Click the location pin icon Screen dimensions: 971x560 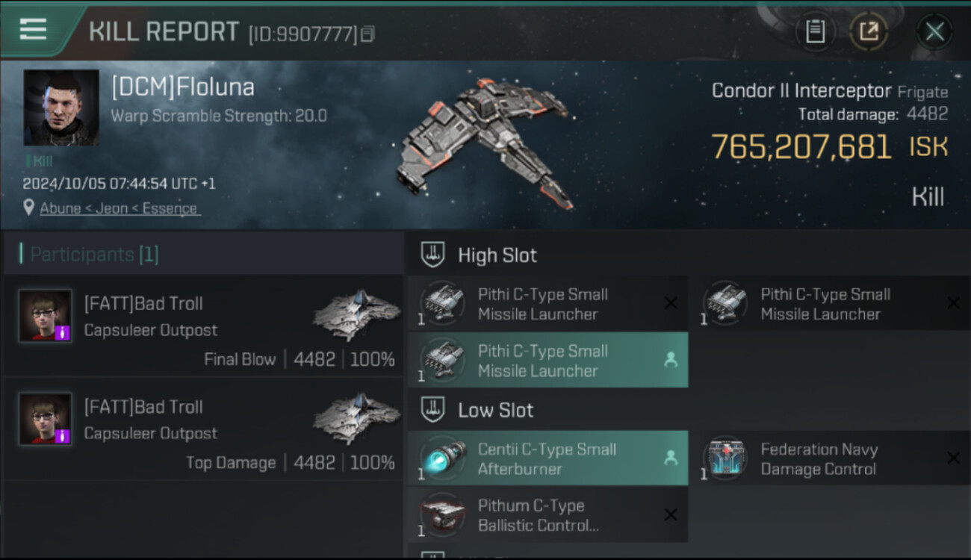pyautogui.click(x=28, y=208)
